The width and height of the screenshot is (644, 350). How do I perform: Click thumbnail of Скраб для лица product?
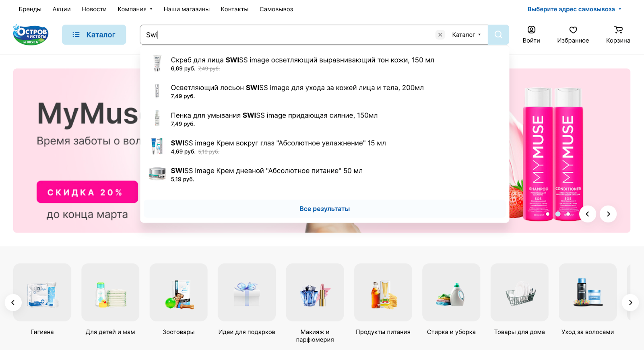coord(157,63)
